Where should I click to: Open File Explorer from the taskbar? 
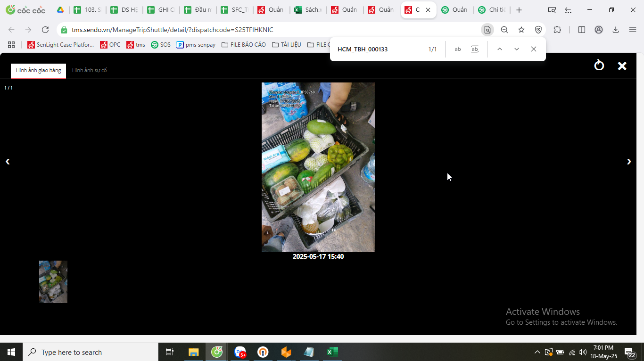[x=193, y=352]
